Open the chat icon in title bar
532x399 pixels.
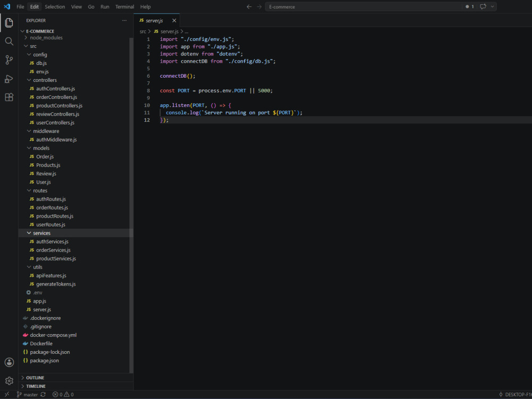(x=483, y=6)
